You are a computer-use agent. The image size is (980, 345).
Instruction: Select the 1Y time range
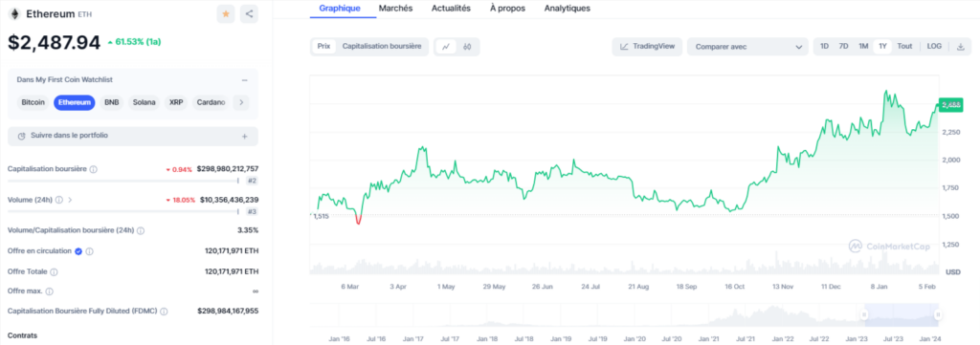[x=882, y=46]
